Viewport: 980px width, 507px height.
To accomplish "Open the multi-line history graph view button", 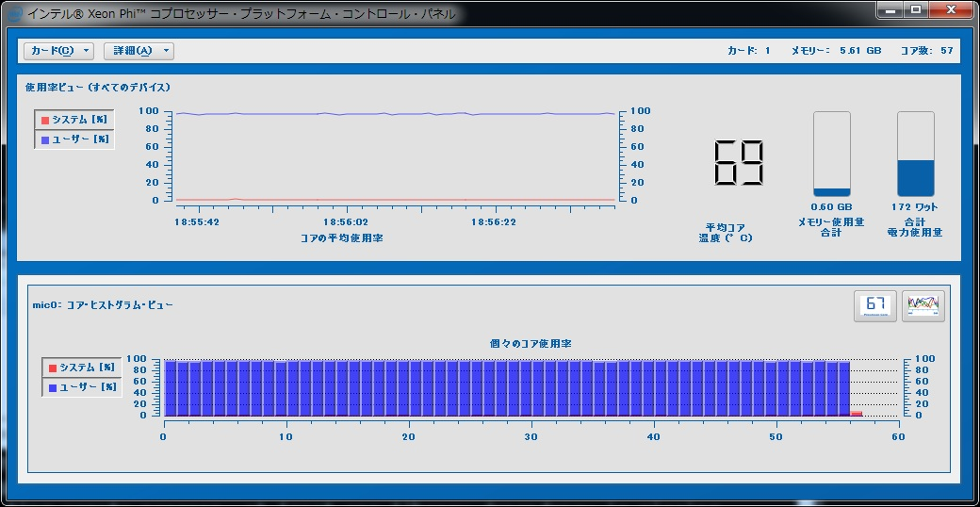I will click(923, 305).
